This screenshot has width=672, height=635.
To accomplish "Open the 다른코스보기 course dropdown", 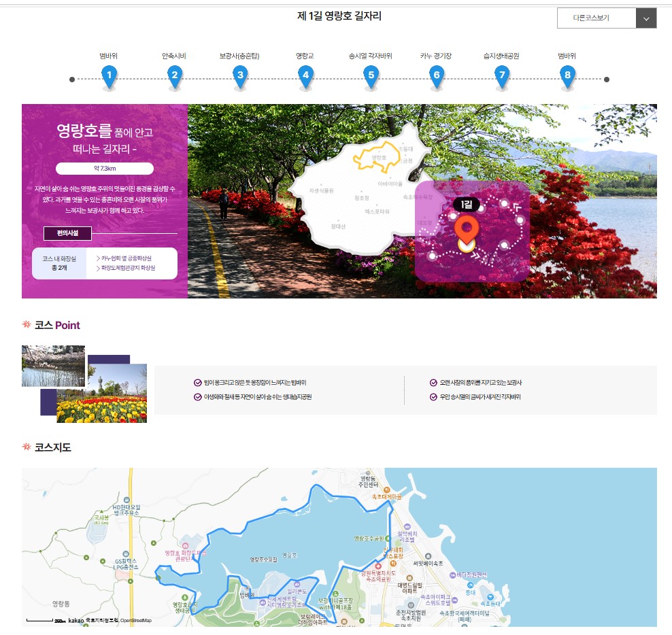I will point(607,18).
